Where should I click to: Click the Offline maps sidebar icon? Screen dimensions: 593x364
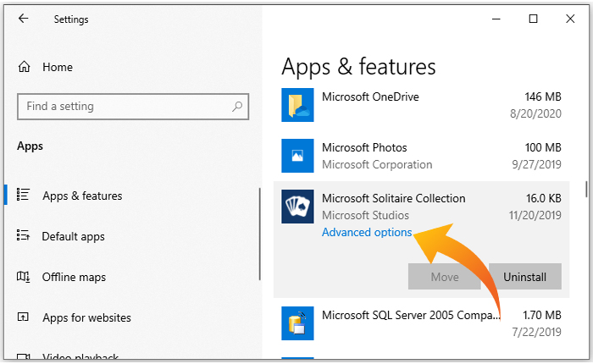(25, 277)
